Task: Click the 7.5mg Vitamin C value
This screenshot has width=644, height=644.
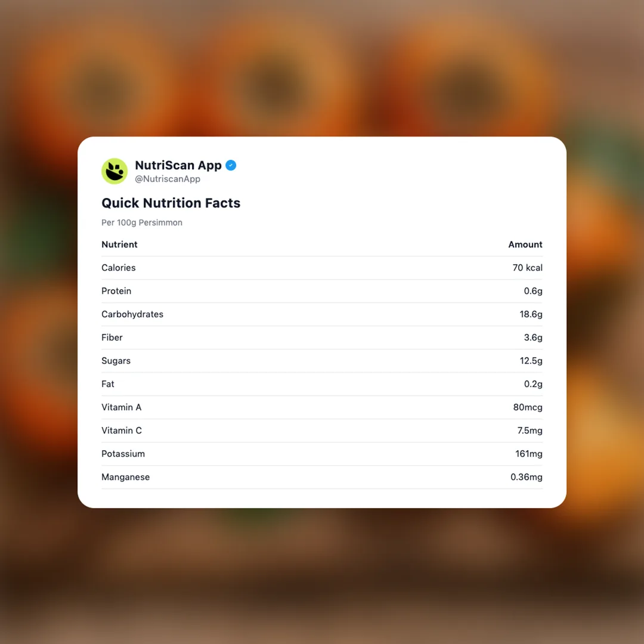Action: tap(530, 431)
